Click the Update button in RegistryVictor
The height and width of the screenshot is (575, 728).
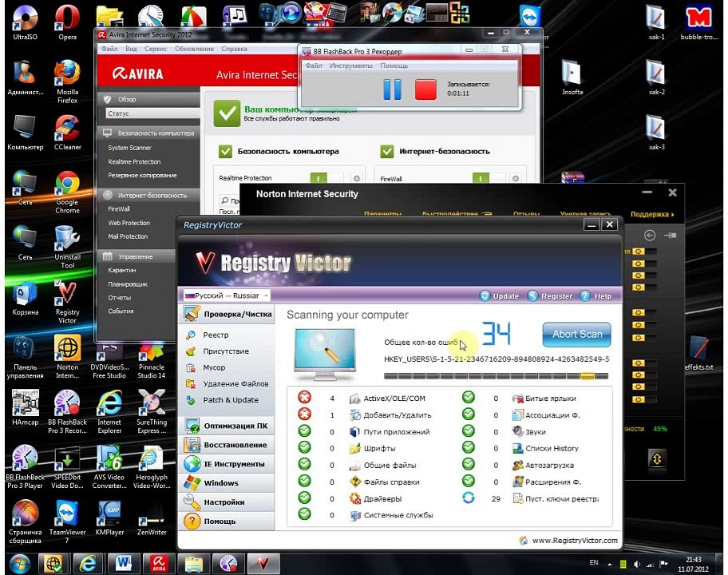pos(499,295)
